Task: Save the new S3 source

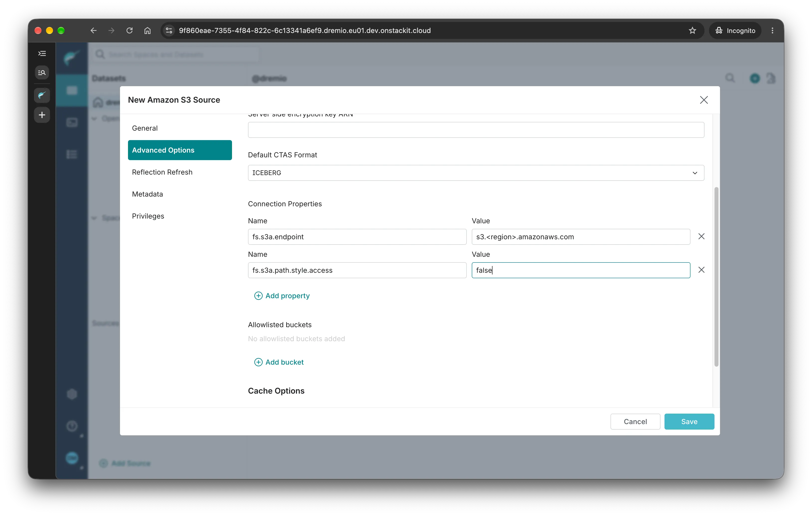Action: click(x=689, y=422)
